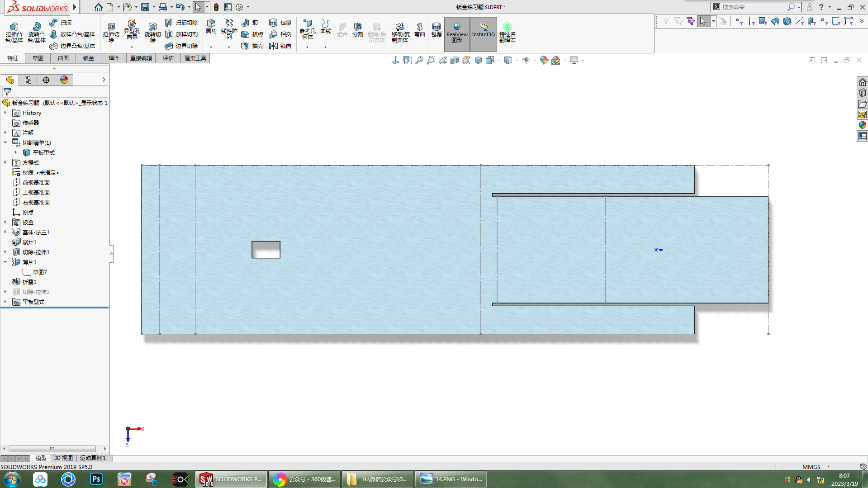Select the 线性阵列 linear pattern tool
868x488 pixels.
tap(229, 28)
